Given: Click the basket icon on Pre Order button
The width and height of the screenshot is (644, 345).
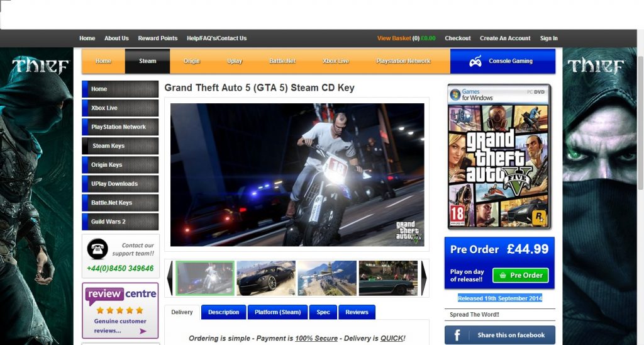Looking at the screenshot, I should pos(502,276).
